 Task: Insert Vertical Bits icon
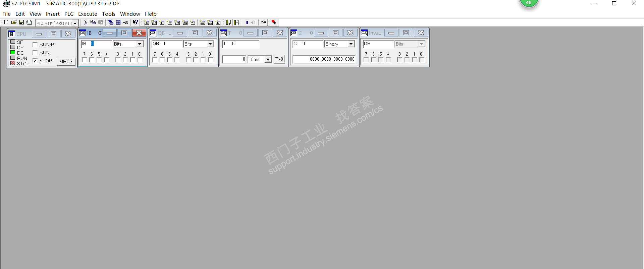pos(193,22)
